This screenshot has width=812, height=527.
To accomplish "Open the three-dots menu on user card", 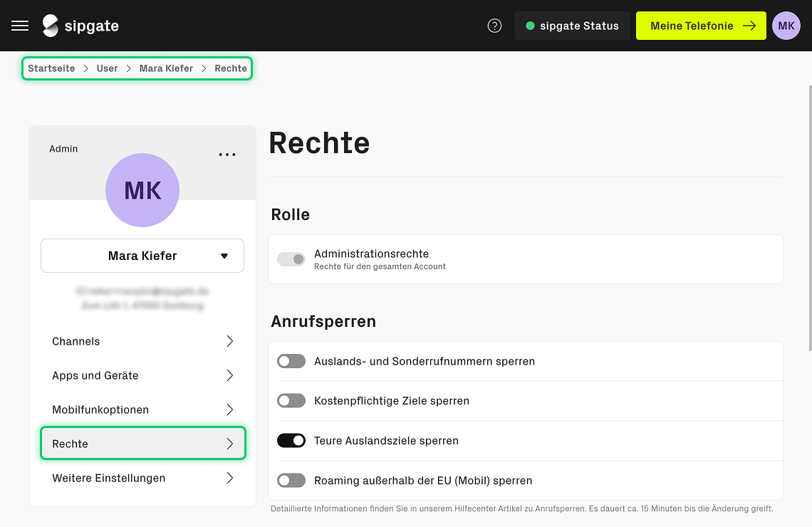I will [x=227, y=155].
